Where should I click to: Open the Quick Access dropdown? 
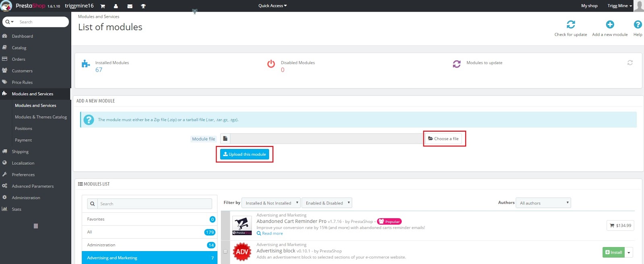coord(272,6)
